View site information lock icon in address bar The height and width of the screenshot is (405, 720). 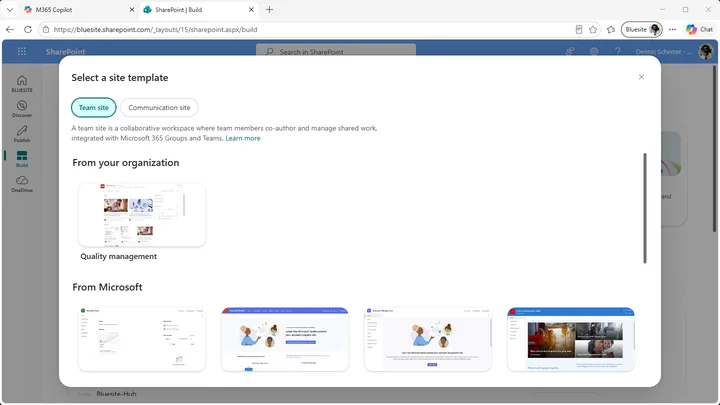(46, 29)
